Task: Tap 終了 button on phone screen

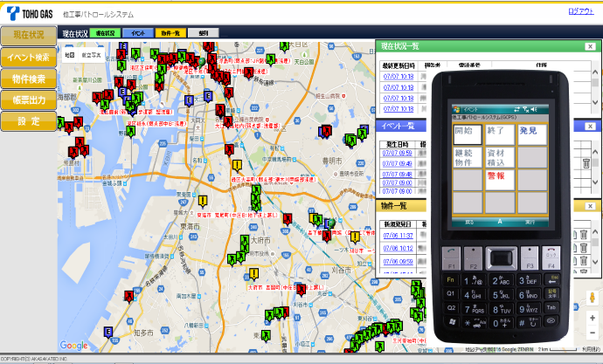Action: point(500,134)
